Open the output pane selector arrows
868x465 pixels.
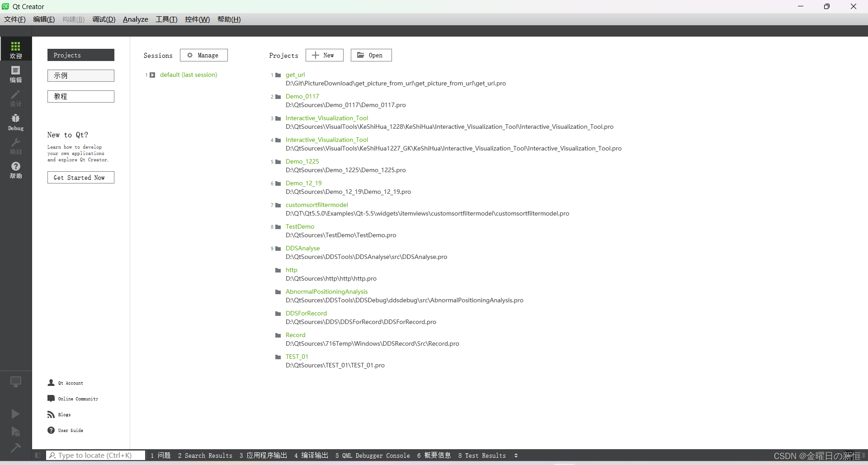tap(516, 456)
